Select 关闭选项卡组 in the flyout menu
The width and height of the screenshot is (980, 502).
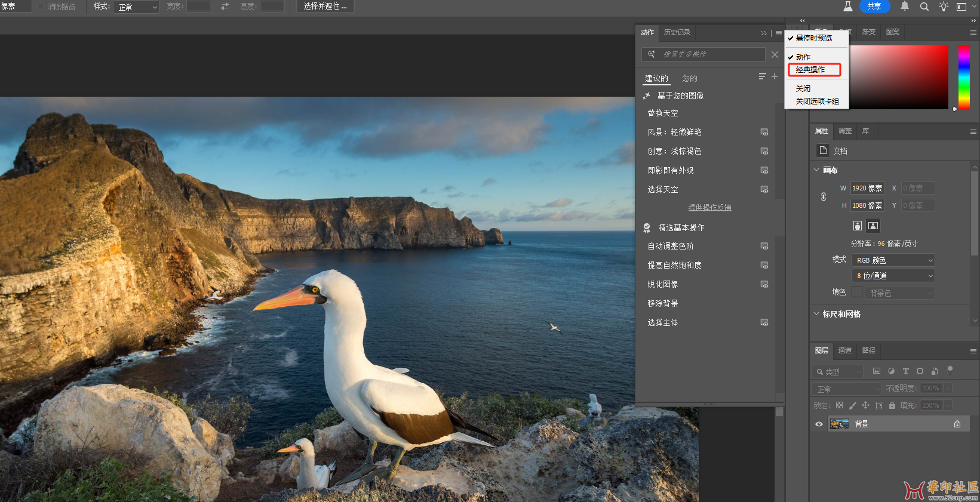816,101
